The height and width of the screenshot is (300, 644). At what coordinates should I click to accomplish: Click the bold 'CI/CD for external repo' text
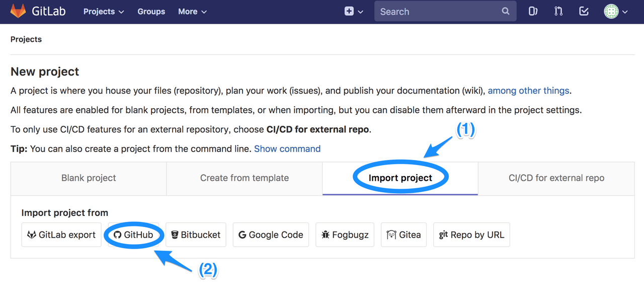pyautogui.click(x=318, y=129)
